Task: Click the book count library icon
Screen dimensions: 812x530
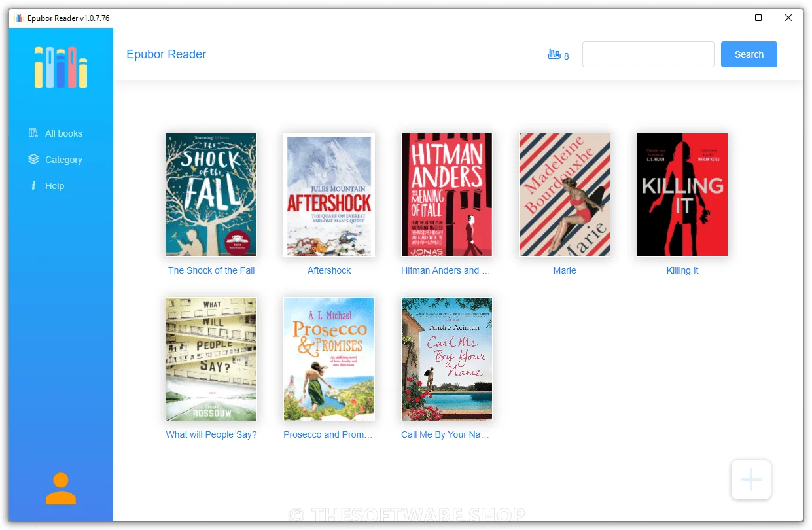Action: (x=554, y=54)
